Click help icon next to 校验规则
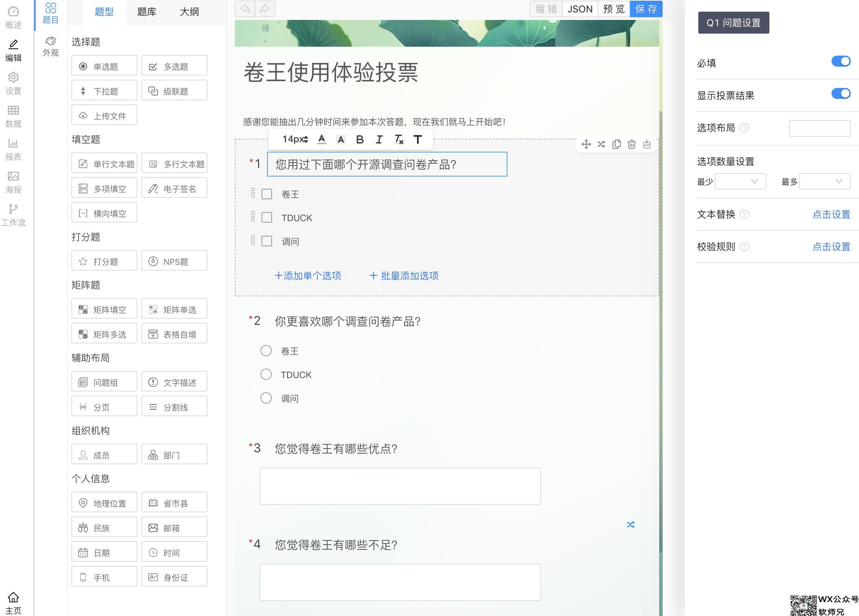 click(x=744, y=247)
